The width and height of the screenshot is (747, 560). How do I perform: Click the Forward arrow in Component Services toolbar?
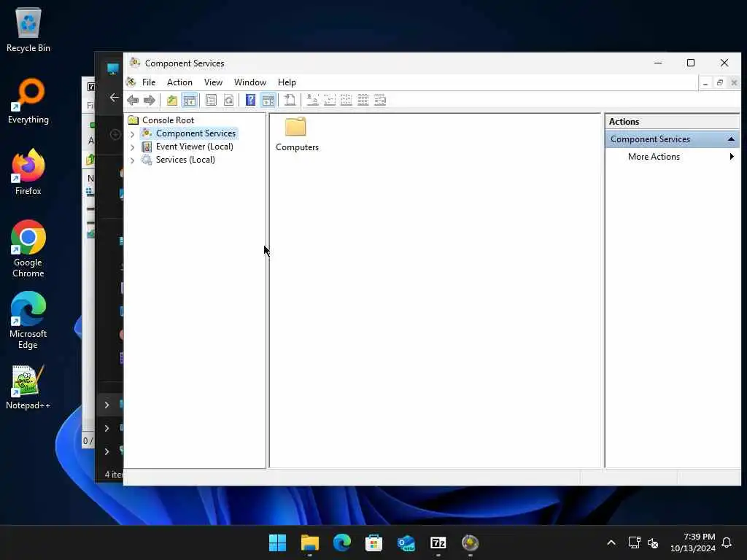coord(149,100)
